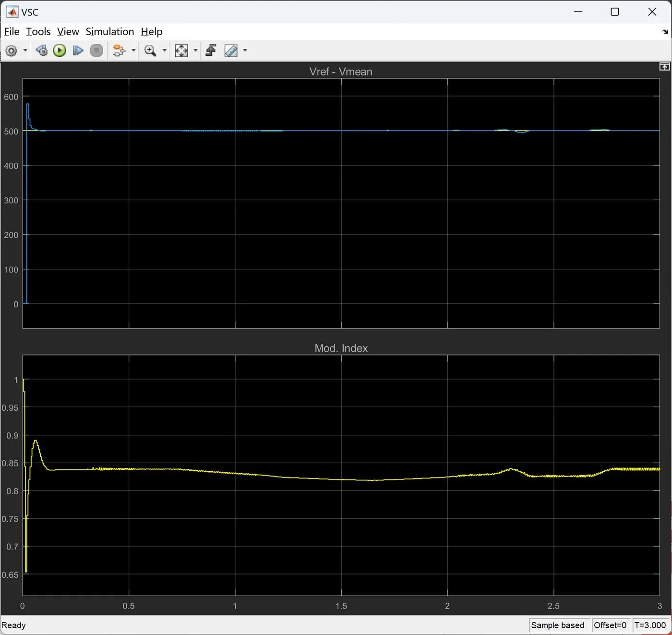Open the Simulation menu
The width and height of the screenshot is (672, 635).
[110, 32]
